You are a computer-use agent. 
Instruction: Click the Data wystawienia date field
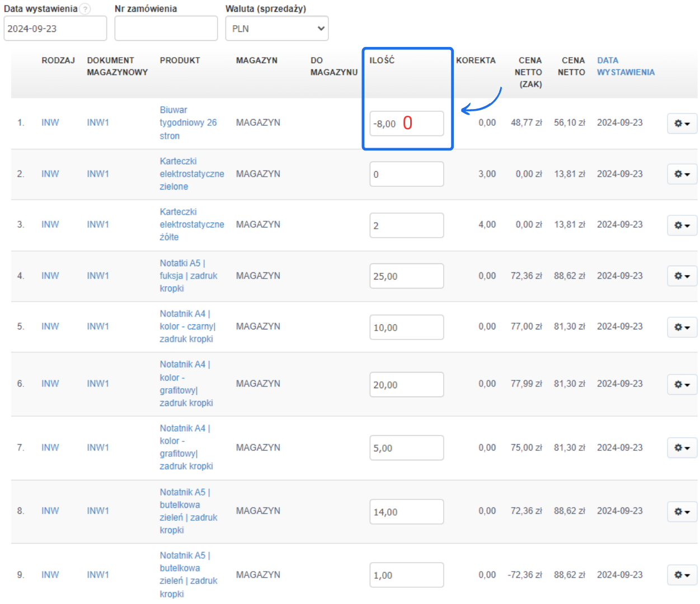coord(55,29)
